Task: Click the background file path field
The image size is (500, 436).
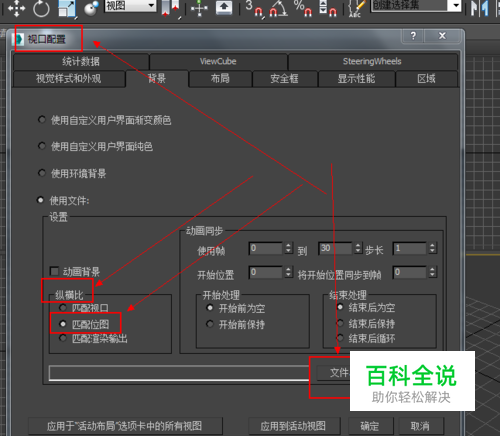Action: point(179,373)
